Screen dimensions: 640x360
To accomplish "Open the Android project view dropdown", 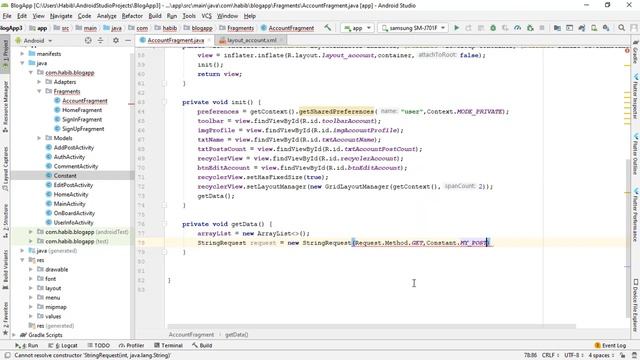I will coord(33,40).
